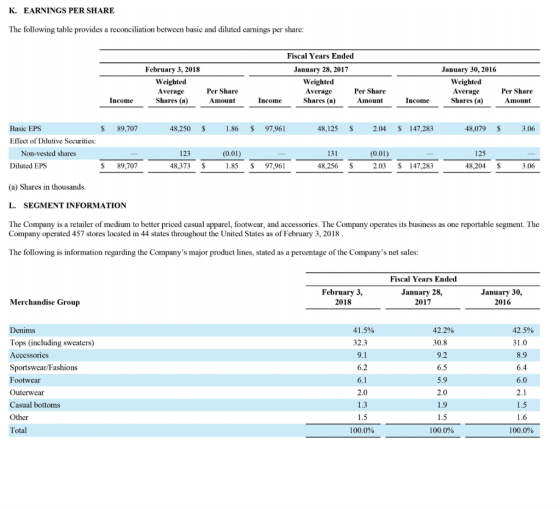
Task: Select the 'Total' row label
Action: click(x=18, y=430)
